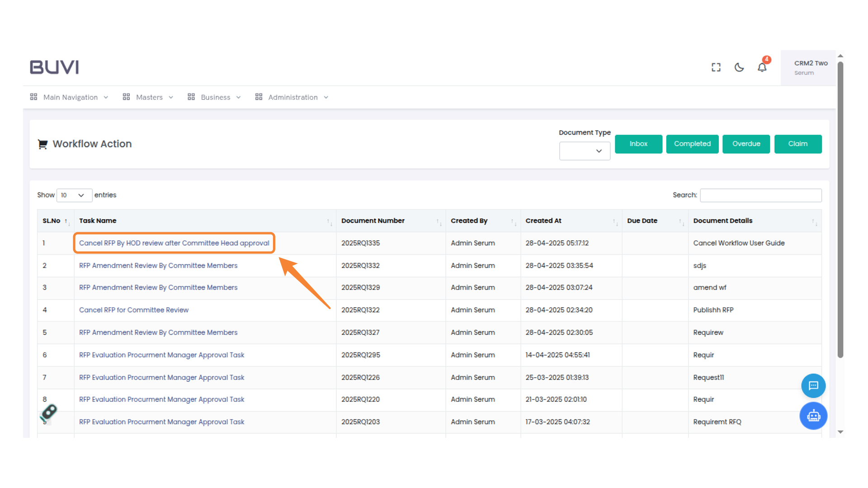Open the chatbot robot floating icon
This screenshot has height=488, width=868.
(813, 416)
